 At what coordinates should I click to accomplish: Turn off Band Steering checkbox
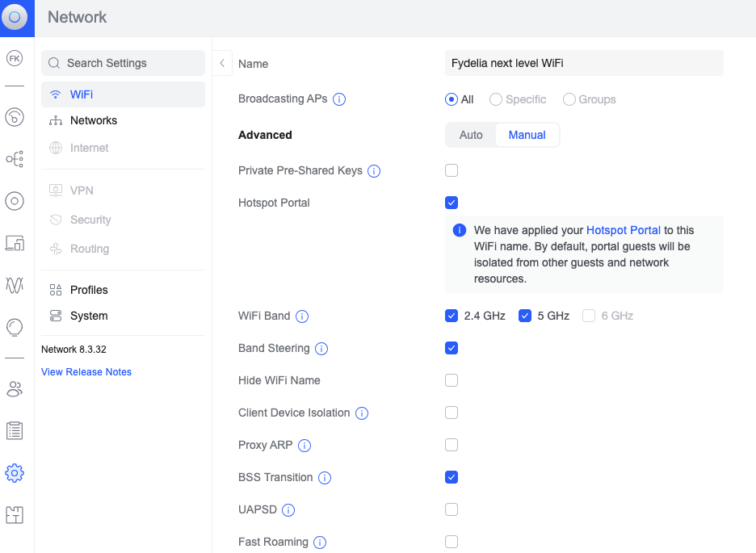[451, 348]
